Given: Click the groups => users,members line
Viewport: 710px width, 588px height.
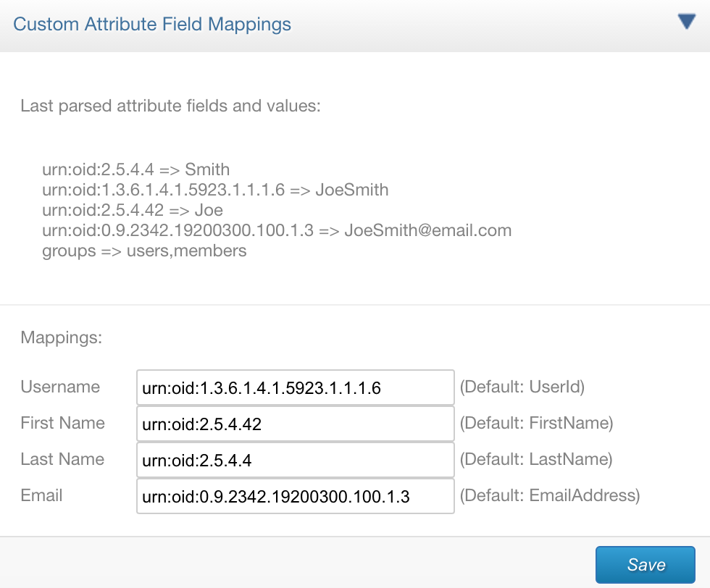Looking at the screenshot, I should pos(144,251).
